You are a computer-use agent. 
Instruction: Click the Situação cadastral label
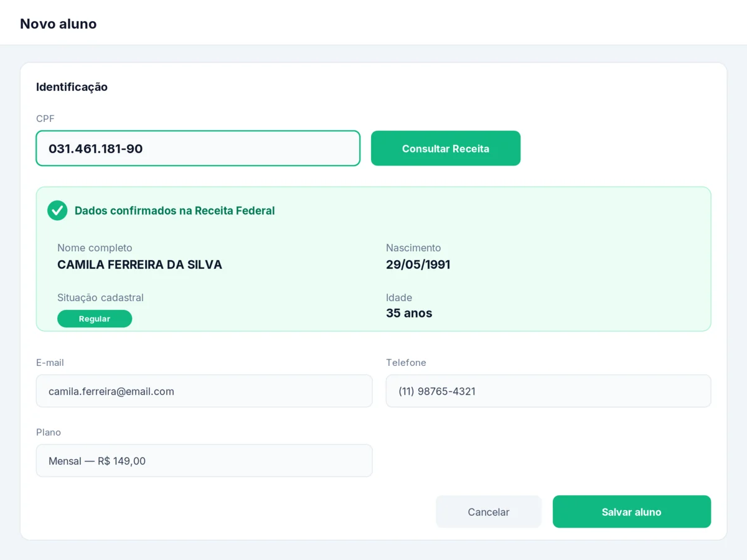(100, 297)
